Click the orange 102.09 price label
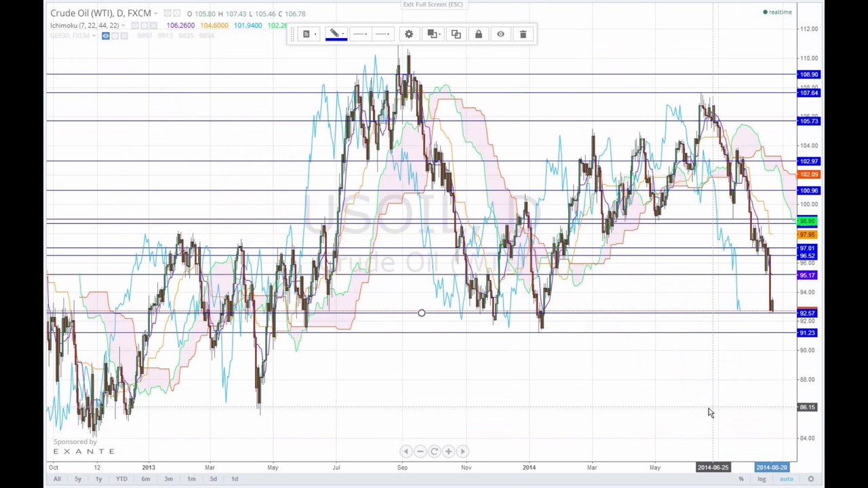Viewport: 868px width, 488px height. click(808, 175)
